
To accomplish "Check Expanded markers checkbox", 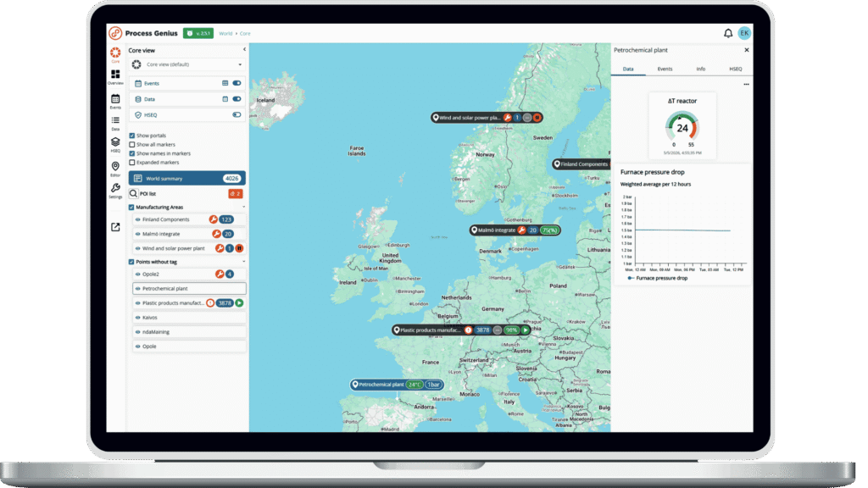I will [131, 163].
